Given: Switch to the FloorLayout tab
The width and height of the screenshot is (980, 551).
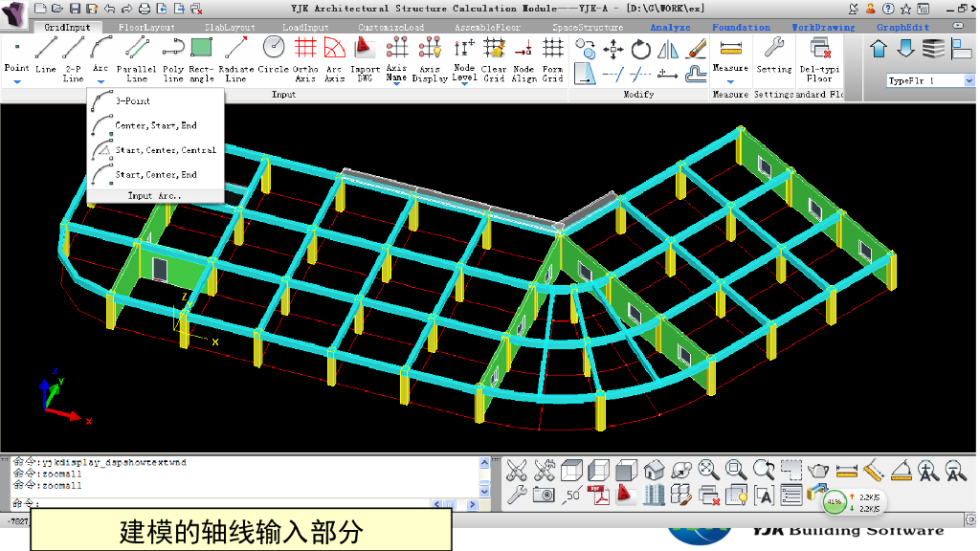Looking at the screenshot, I should click(x=146, y=28).
